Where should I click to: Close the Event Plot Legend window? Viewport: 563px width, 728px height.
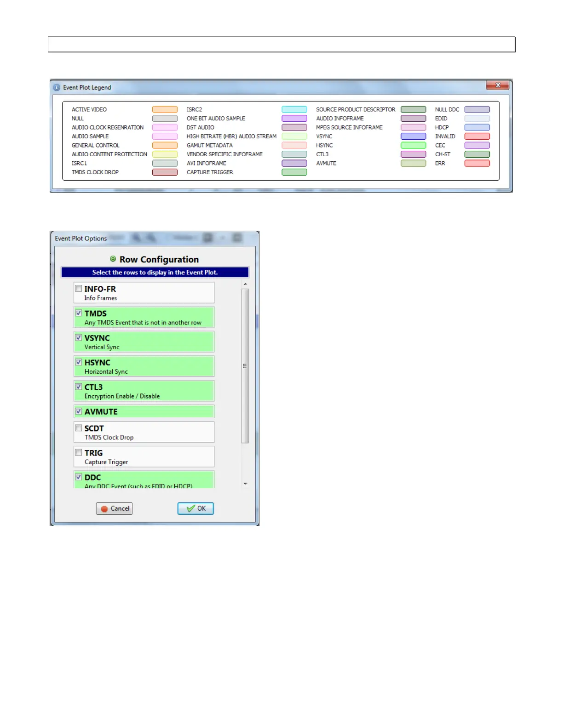(x=498, y=85)
